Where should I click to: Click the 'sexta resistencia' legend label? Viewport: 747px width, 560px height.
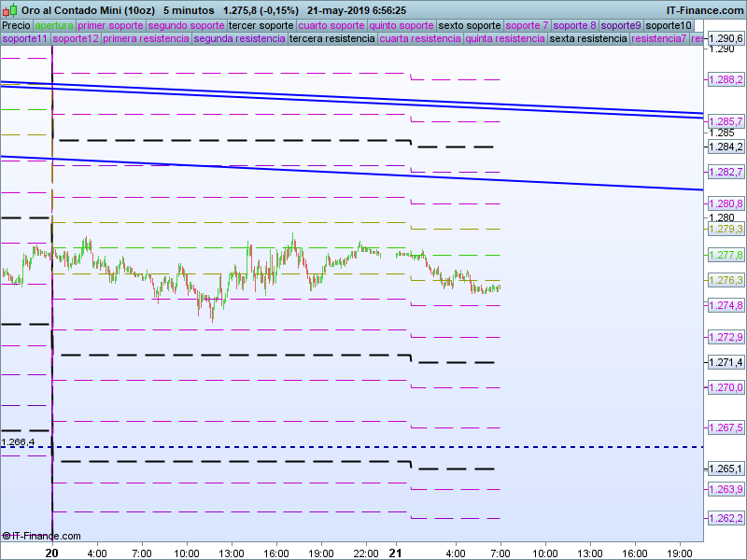coord(588,39)
